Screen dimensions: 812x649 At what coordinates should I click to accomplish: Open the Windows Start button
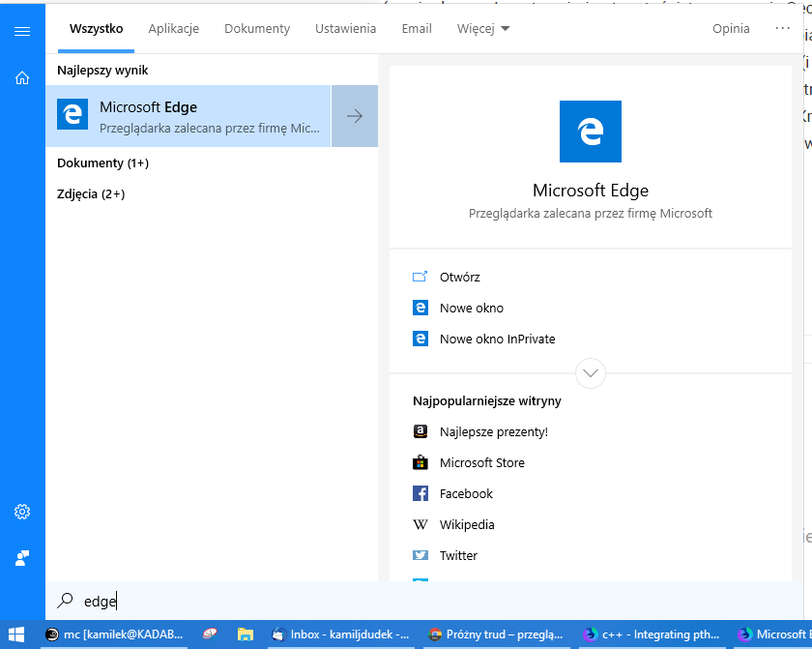[16, 634]
